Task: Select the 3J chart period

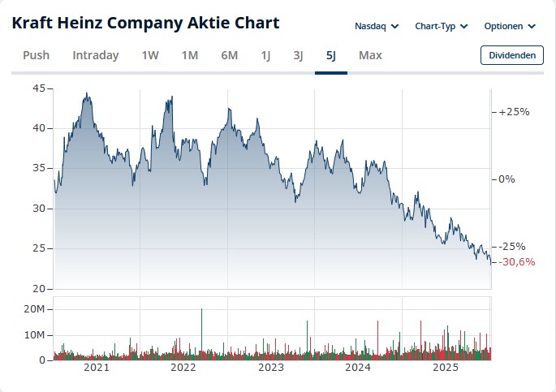Action: (x=298, y=55)
